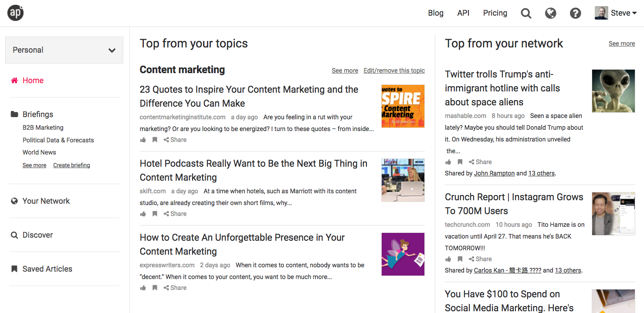Image resolution: width=644 pixels, height=313 pixels.
Task: Open How to Create Unforgettable Presence title
Action: click(242, 244)
